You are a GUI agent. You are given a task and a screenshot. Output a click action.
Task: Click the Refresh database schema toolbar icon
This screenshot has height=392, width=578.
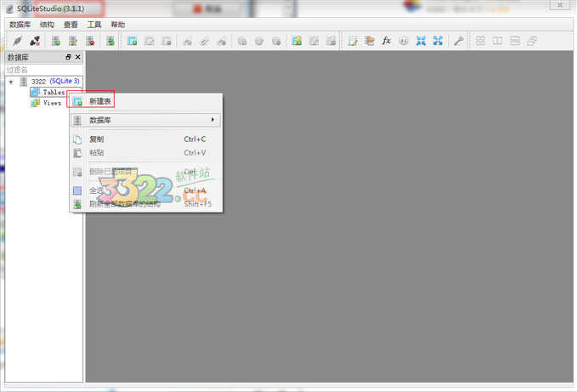pyautogui.click(x=110, y=41)
